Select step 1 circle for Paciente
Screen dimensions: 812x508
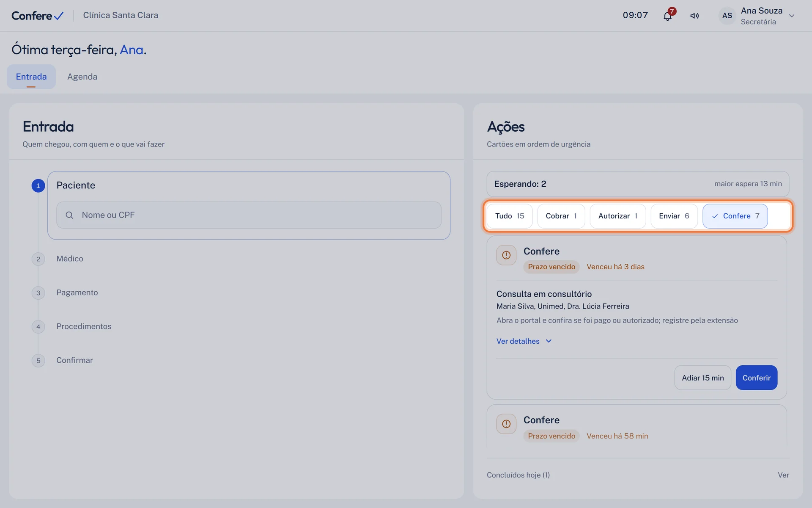tap(38, 185)
